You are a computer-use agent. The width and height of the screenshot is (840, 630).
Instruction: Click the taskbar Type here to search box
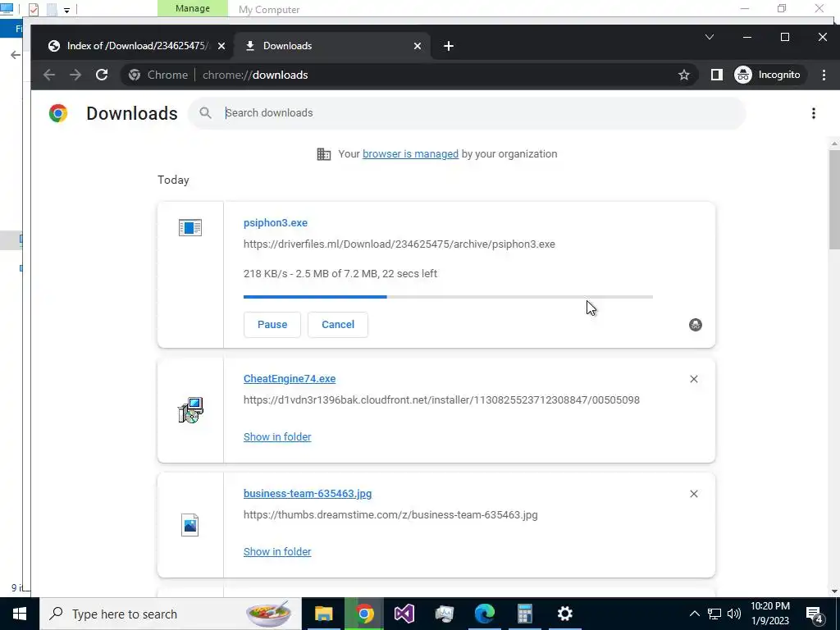(171, 614)
